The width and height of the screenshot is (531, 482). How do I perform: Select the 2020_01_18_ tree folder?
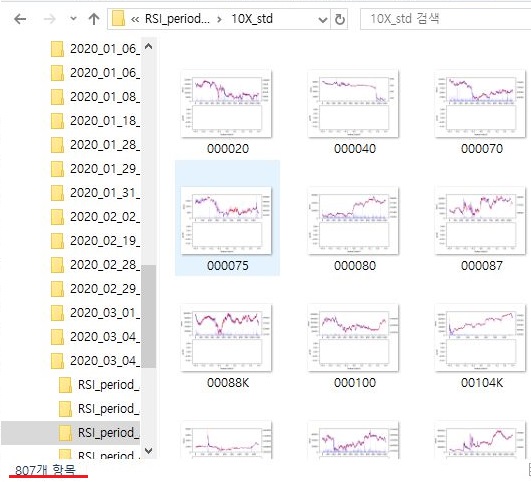click(95, 121)
